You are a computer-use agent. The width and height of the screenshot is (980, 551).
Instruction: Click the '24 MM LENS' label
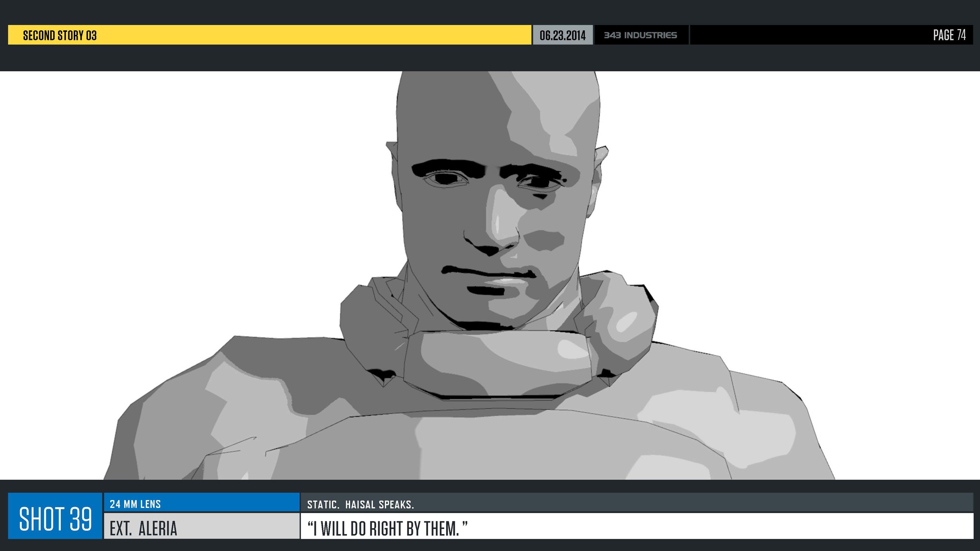pos(135,504)
